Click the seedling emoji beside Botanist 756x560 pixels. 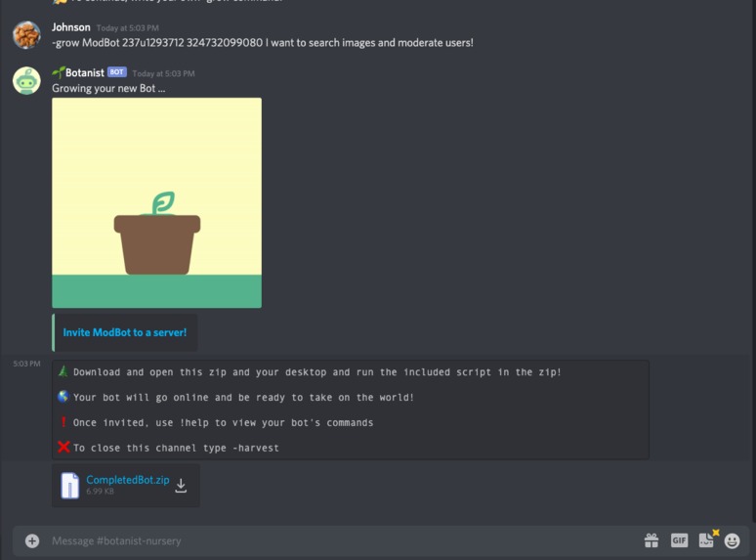[x=59, y=73]
